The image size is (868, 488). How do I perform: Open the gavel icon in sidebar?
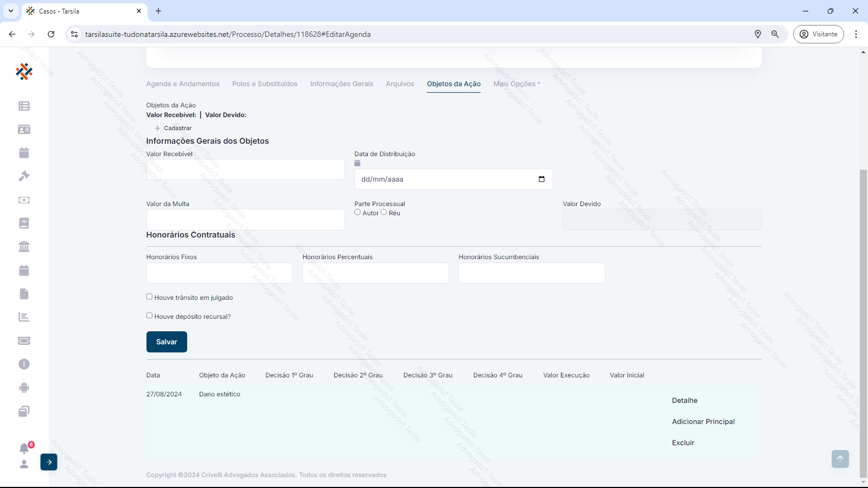[24, 176]
